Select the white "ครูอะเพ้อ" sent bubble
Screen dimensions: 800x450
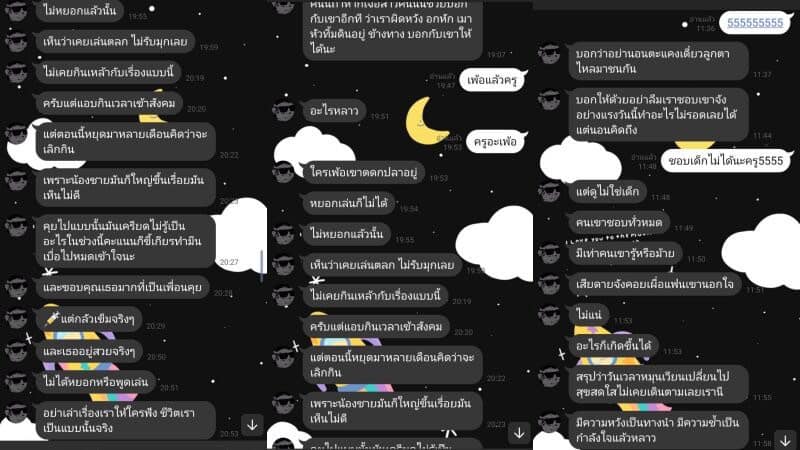tap(495, 142)
